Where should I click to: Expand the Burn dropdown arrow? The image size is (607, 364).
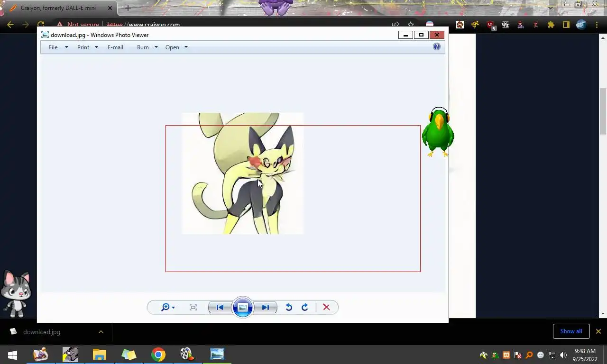[x=156, y=47]
